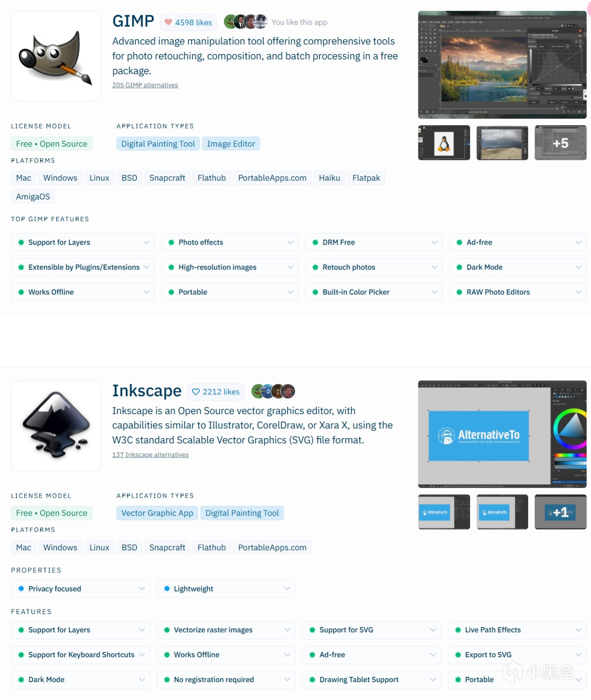Expand GIMP Portable feature
591x700 pixels.
click(229, 292)
